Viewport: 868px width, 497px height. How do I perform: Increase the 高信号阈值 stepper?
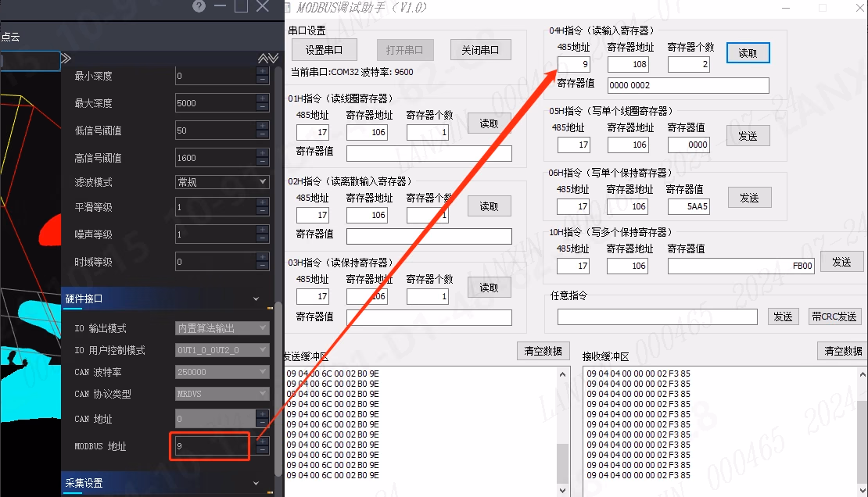click(x=263, y=153)
